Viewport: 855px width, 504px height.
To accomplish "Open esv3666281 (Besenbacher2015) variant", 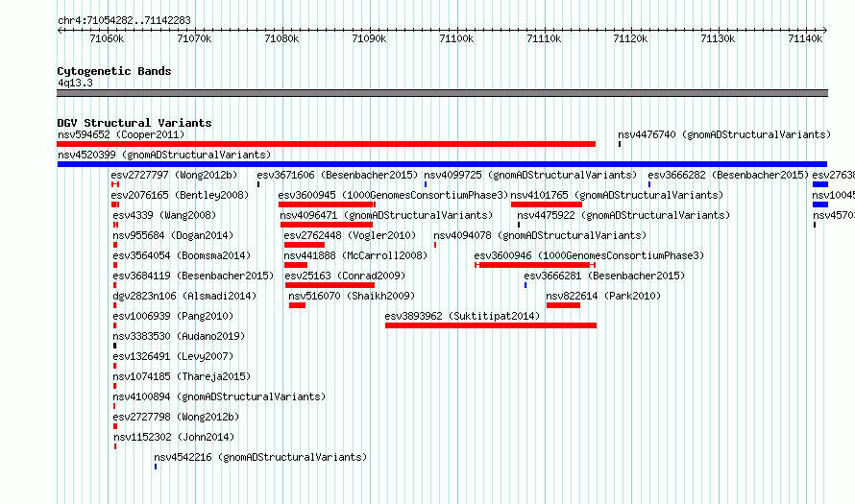I will [x=604, y=276].
